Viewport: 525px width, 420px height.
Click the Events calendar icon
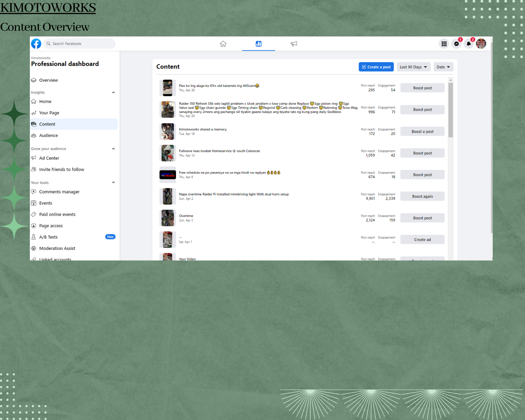(x=34, y=203)
